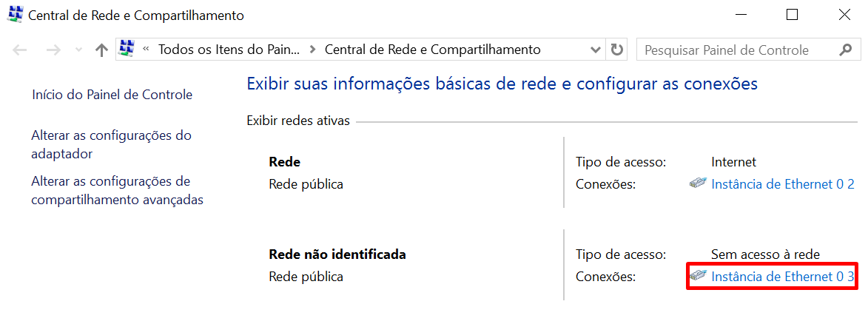The height and width of the screenshot is (324, 868).
Task: Expand the address bar history dropdown
Action: (596, 50)
